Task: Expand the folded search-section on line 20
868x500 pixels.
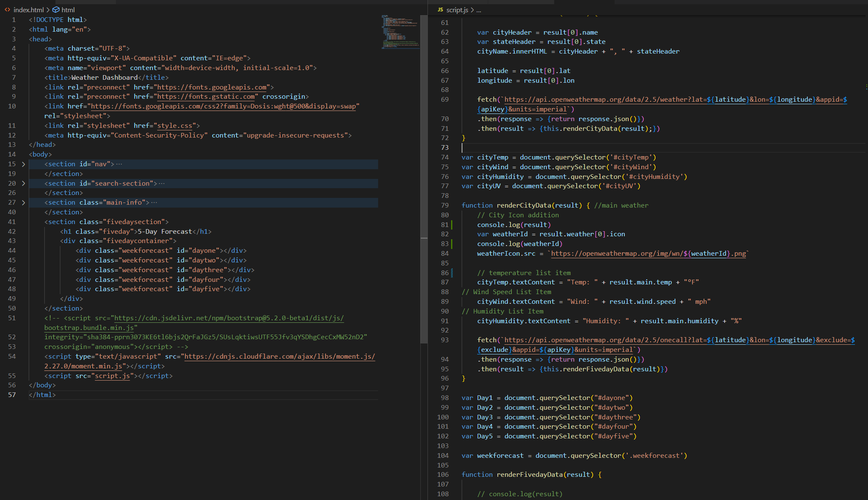Action: 23,184
